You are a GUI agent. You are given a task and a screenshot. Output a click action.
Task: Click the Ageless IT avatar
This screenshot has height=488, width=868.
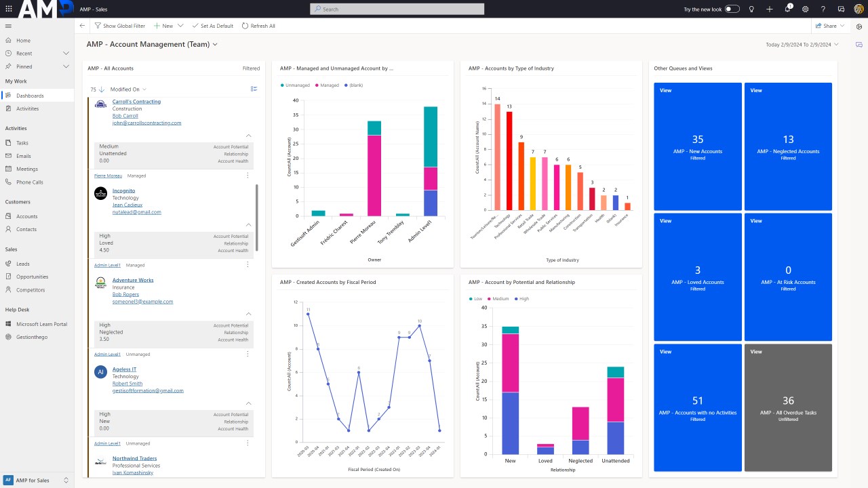pyautogui.click(x=100, y=372)
